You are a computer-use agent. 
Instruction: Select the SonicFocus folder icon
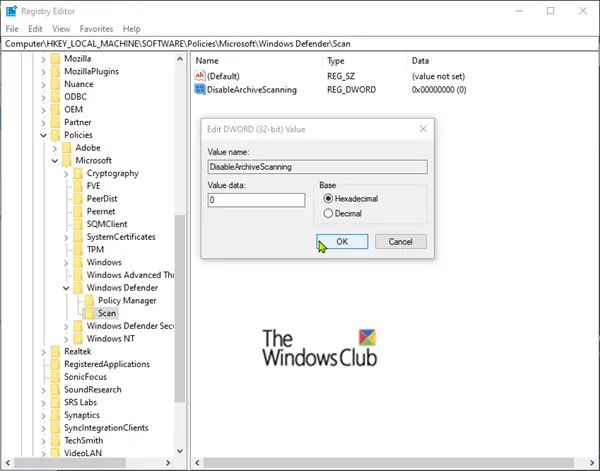[55, 377]
